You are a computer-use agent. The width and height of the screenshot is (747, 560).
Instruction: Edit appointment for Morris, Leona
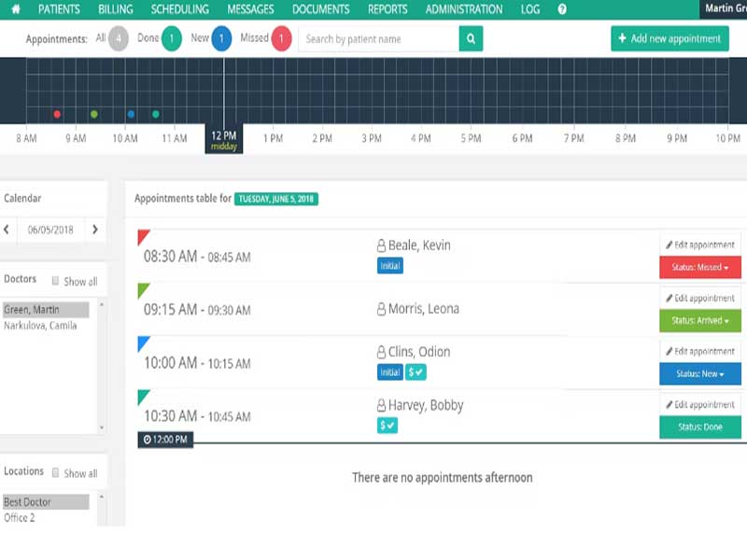point(699,298)
